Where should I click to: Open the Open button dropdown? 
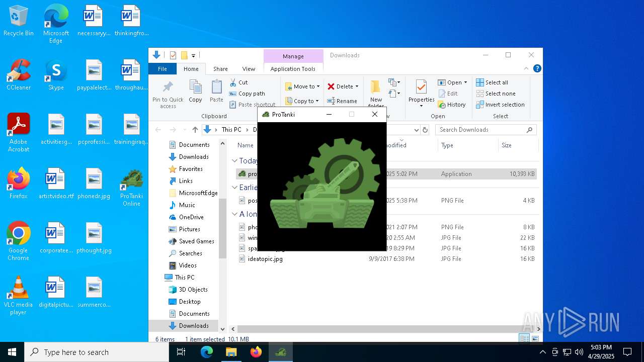click(x=465, y=82)
